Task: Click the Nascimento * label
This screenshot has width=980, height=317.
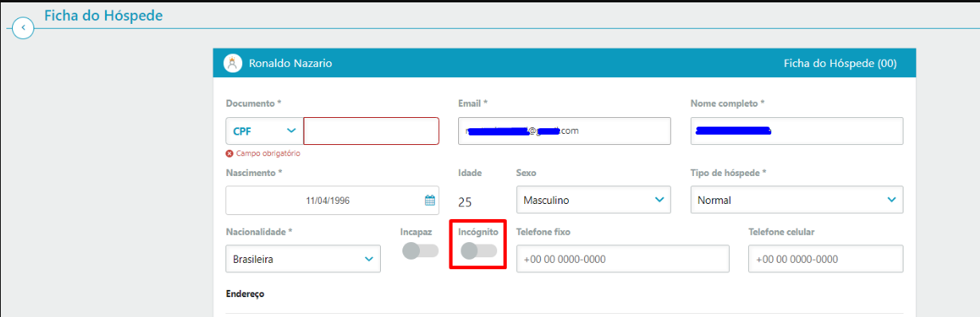Action: tap(254, 173)
